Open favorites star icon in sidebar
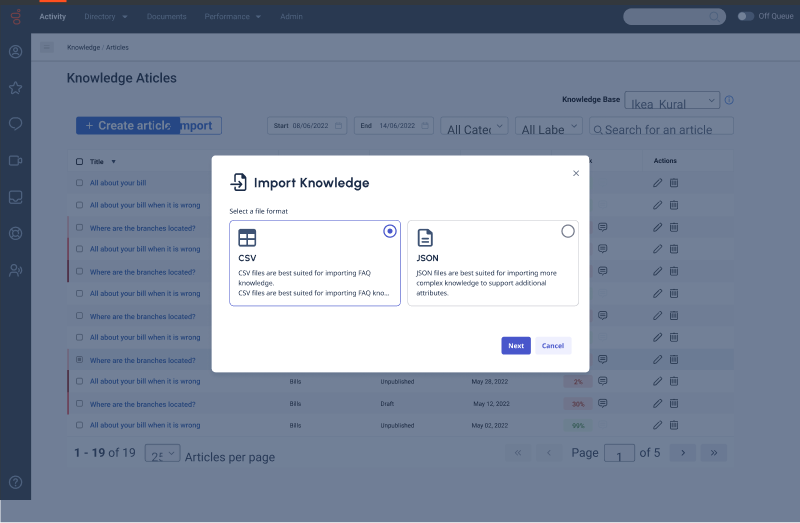 click(x=16, y=88)
